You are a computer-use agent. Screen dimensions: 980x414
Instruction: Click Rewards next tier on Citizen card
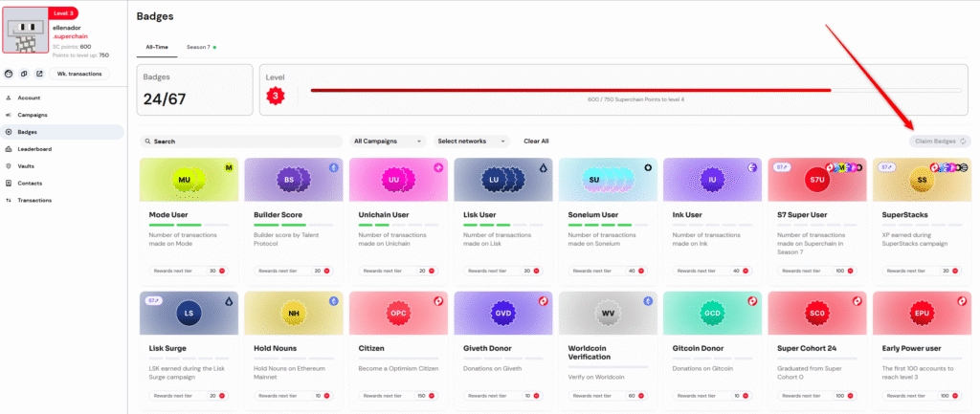tap(399, 396)
